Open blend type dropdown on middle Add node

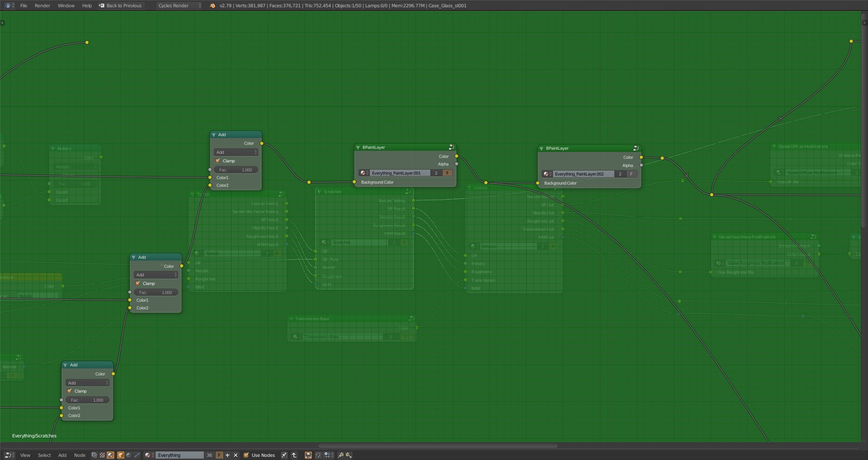pos(156,275)
